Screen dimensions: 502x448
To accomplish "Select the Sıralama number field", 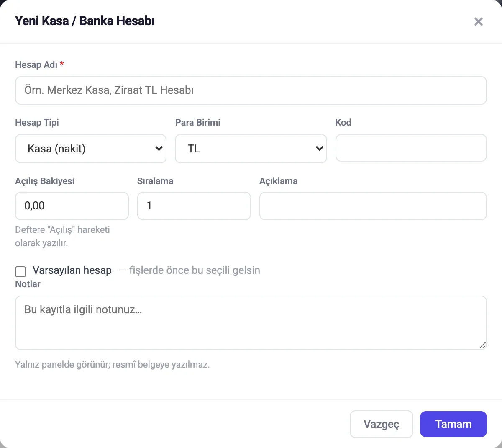I will click(194, 206).
